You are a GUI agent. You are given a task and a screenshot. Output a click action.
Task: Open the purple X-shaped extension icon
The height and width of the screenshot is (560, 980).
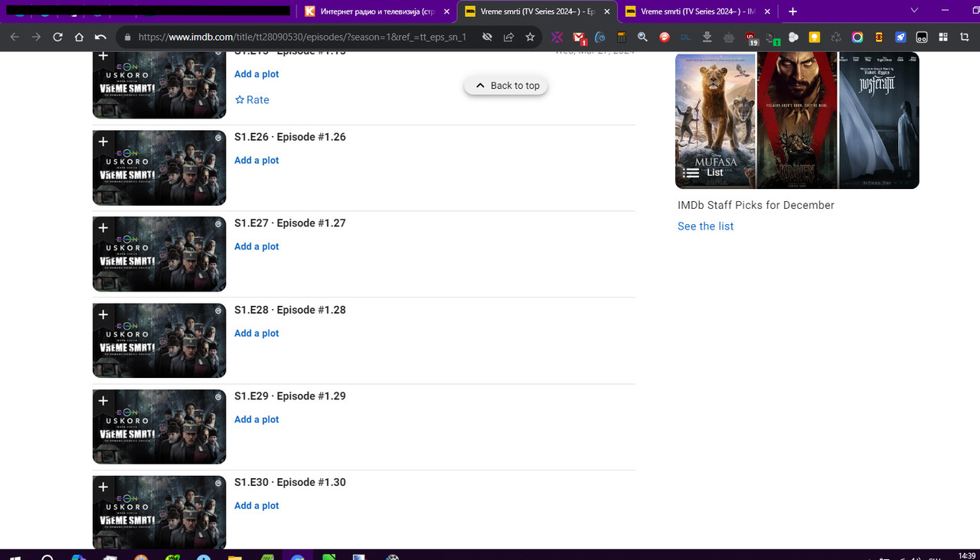pos(557,37)
